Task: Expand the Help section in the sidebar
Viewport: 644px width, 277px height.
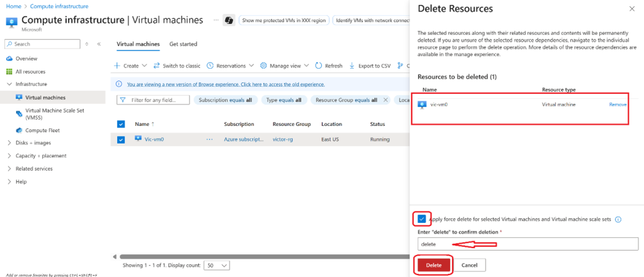Action: point(9,182)
